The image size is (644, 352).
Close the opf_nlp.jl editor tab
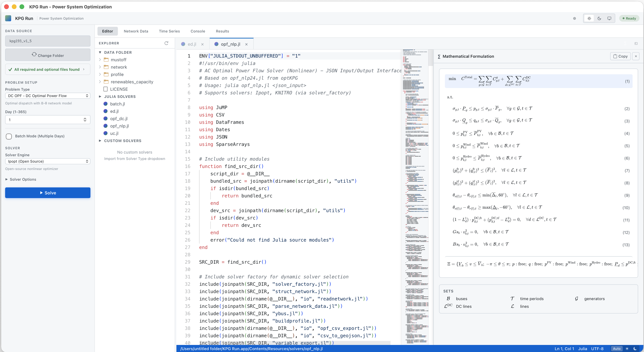[246, 44]
